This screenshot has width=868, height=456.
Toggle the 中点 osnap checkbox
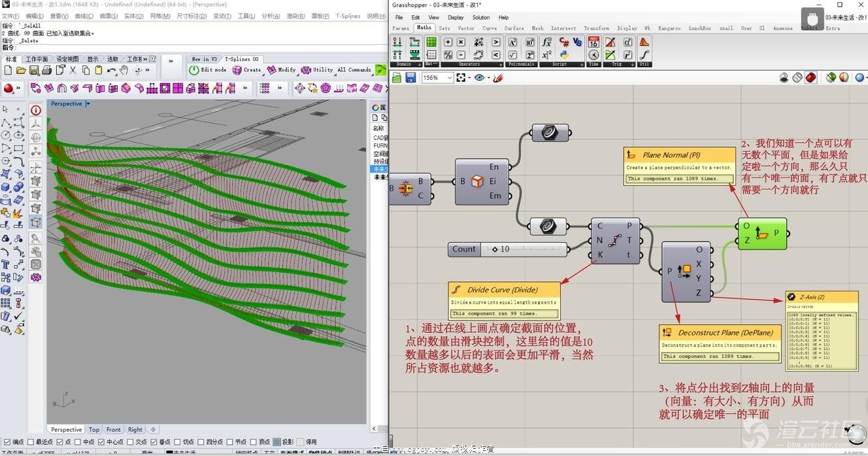[x=78, y=442]
